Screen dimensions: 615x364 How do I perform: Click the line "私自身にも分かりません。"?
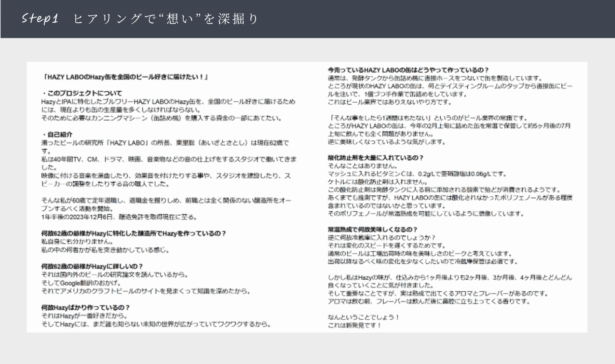tap(78, 242)
